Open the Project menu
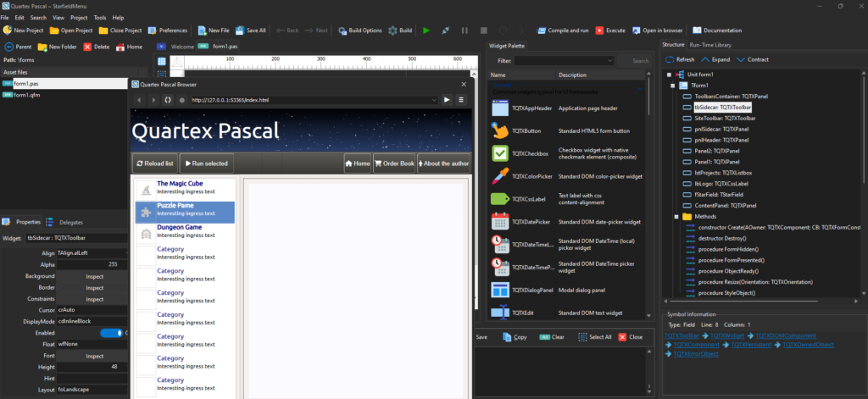 tap(79, 17)
